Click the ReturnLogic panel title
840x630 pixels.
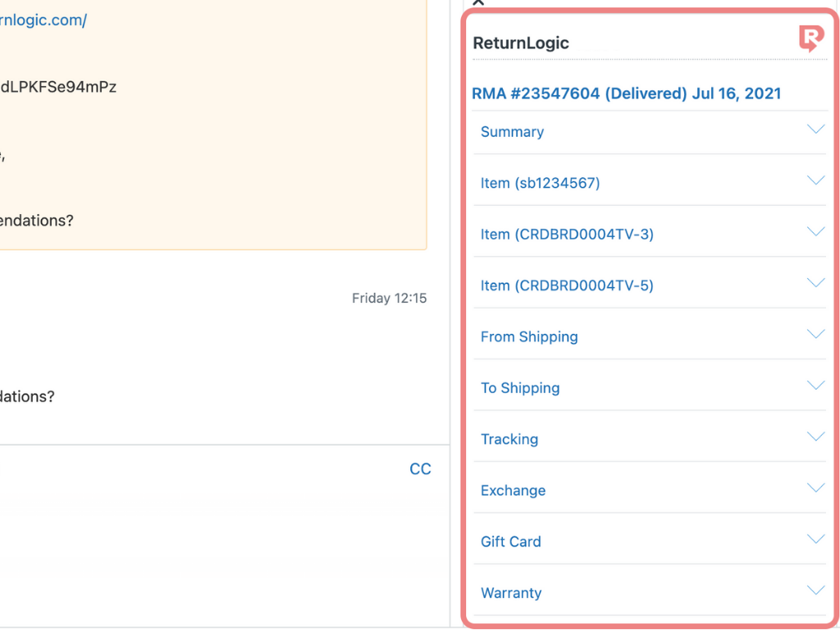[521, 43]
